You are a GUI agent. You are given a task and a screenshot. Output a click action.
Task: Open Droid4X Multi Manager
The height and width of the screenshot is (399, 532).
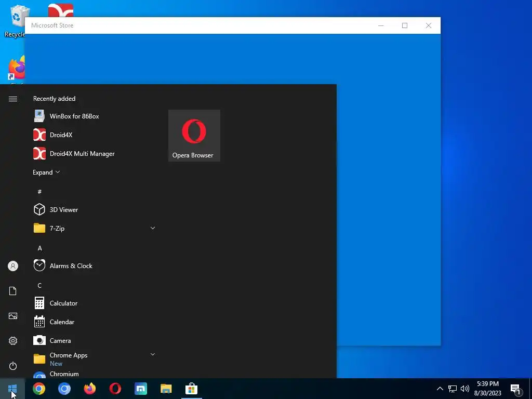click(95, 153)
